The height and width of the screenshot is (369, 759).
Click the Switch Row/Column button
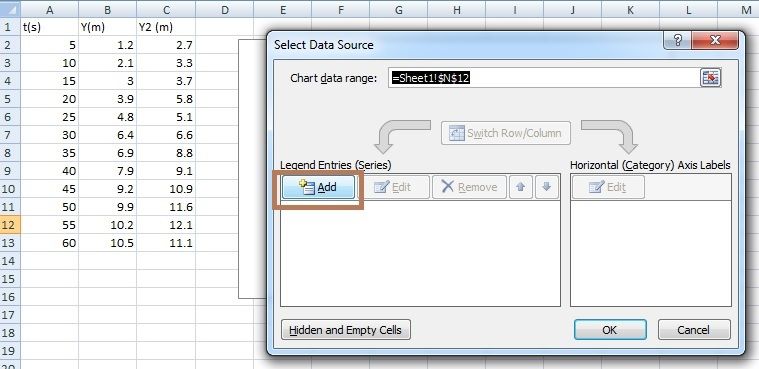pos(505,133)
